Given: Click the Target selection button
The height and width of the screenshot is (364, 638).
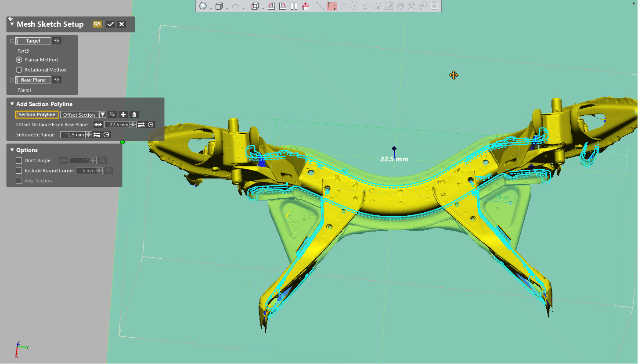Looking at the screenshot, I should [33, 41].
